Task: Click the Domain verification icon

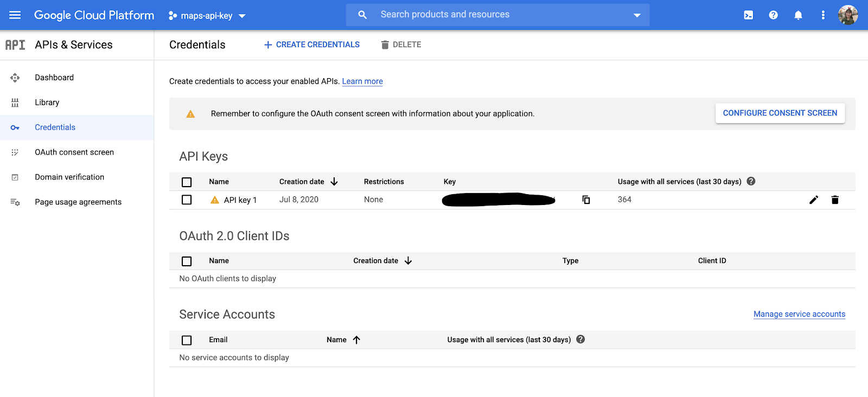Action: [x=15, y=177]
